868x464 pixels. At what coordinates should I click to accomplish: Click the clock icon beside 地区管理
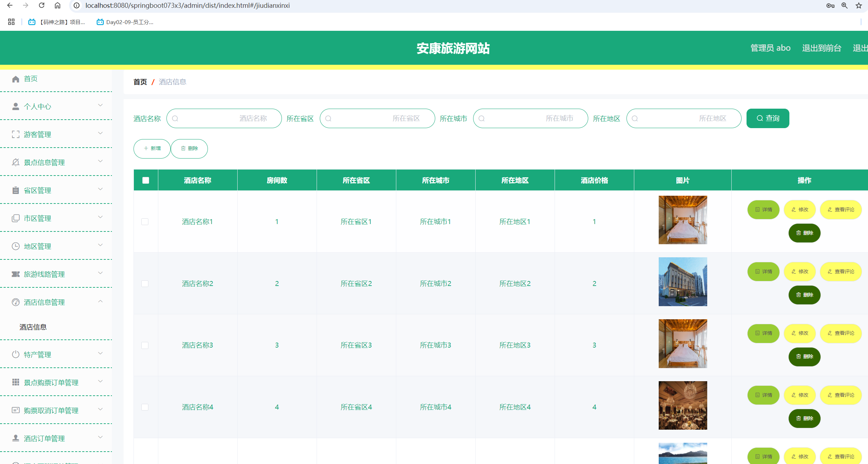tap(16, 246)
